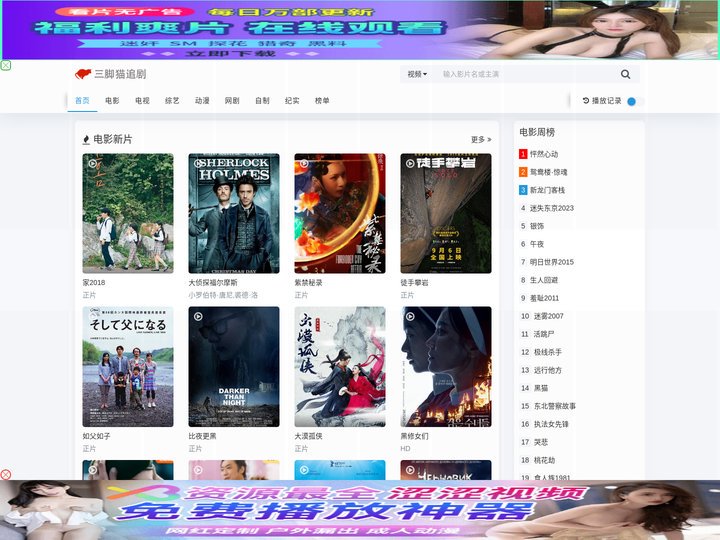720x540 pixels.
Task: Open the 榜单 navigation tab
Action: pyautogui.click(x=322, y=101)
